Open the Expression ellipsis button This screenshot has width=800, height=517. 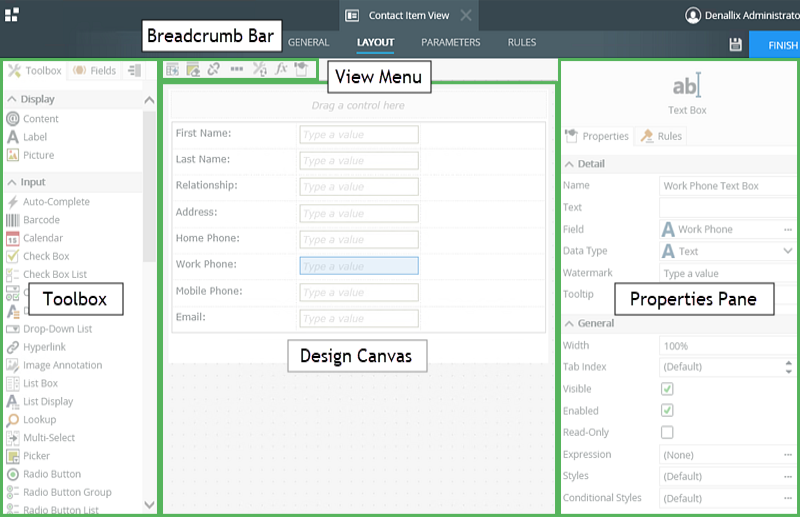[x=788, y=455]
